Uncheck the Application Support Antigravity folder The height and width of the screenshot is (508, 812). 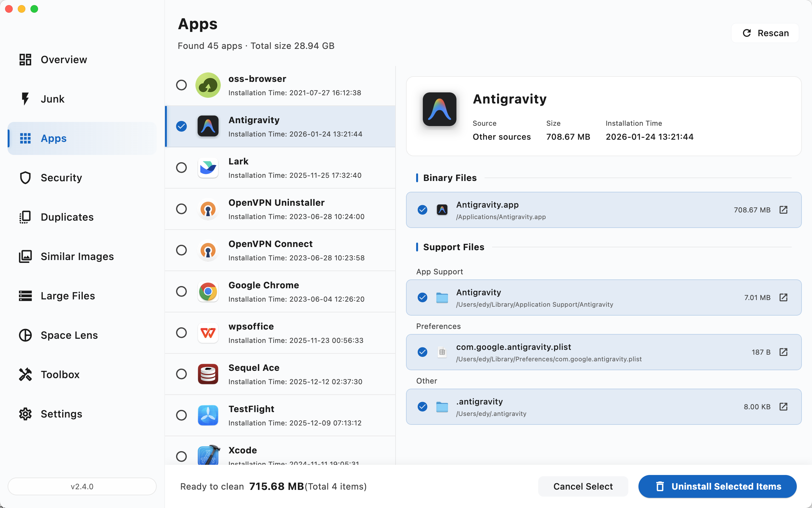(x=422, y=297)
